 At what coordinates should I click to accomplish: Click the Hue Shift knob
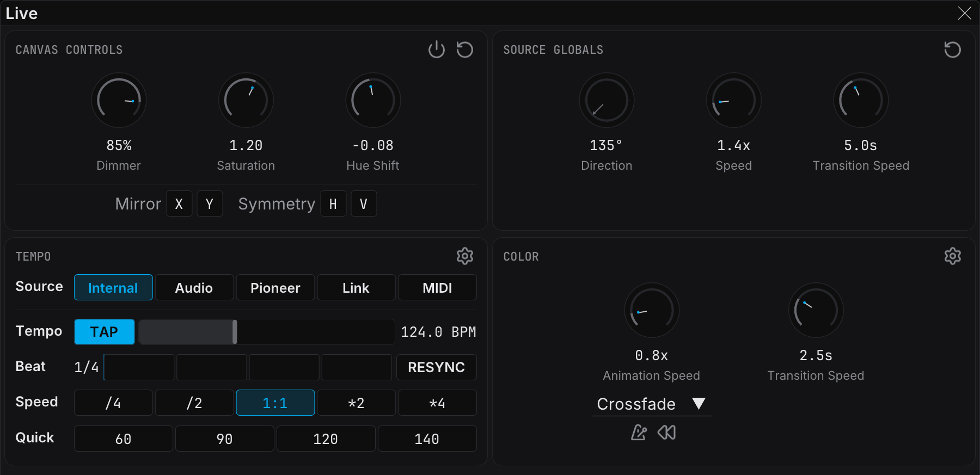coord(373,100)
